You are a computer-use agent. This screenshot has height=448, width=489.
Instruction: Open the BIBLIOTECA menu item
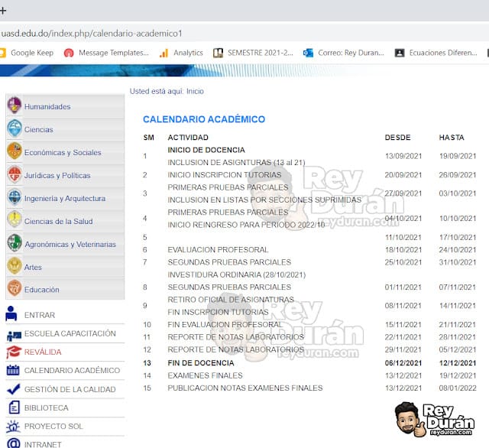click(x=46, y=407)
